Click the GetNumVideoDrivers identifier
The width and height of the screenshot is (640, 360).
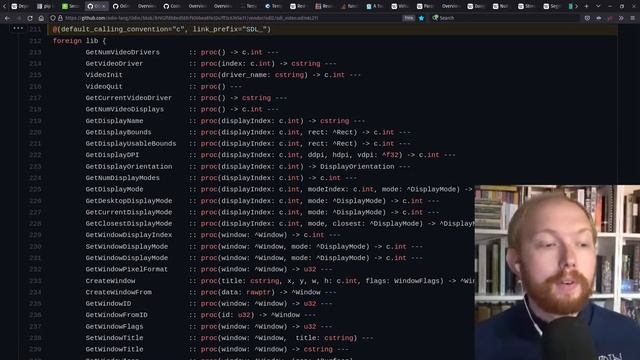pos(122,52)
